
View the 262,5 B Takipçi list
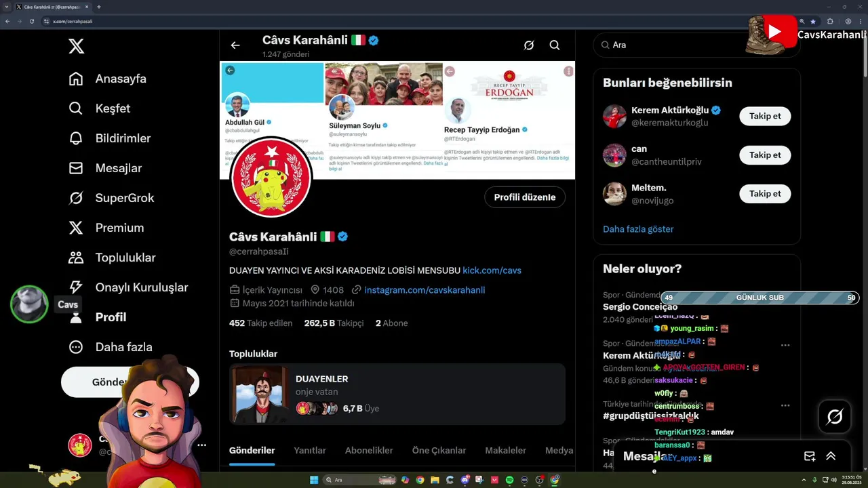(x=334, y=323)
